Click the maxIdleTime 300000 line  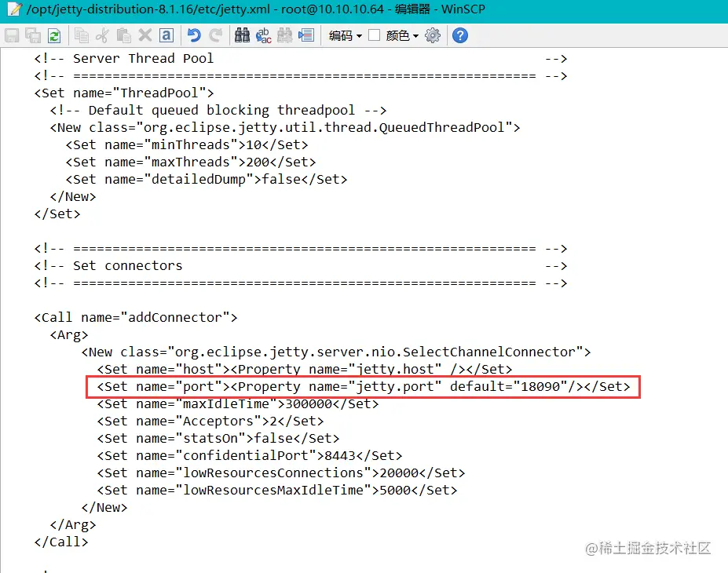tap(238, 403)
